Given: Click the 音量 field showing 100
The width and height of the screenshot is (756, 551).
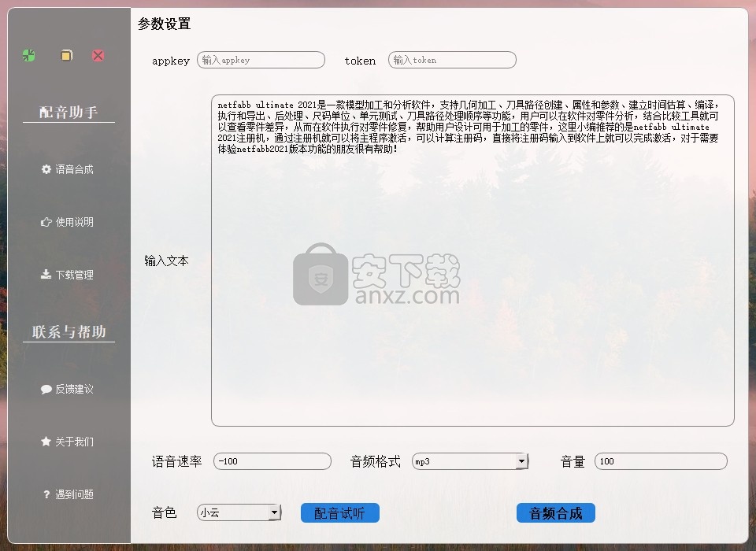Looking at the screenshot, I should [x=661, y=461].
